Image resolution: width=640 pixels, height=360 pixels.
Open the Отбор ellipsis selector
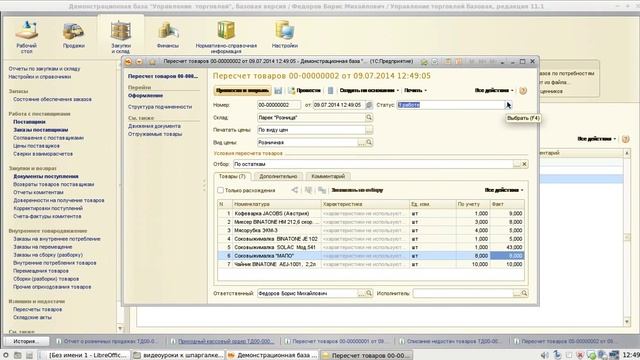(517, 164)
